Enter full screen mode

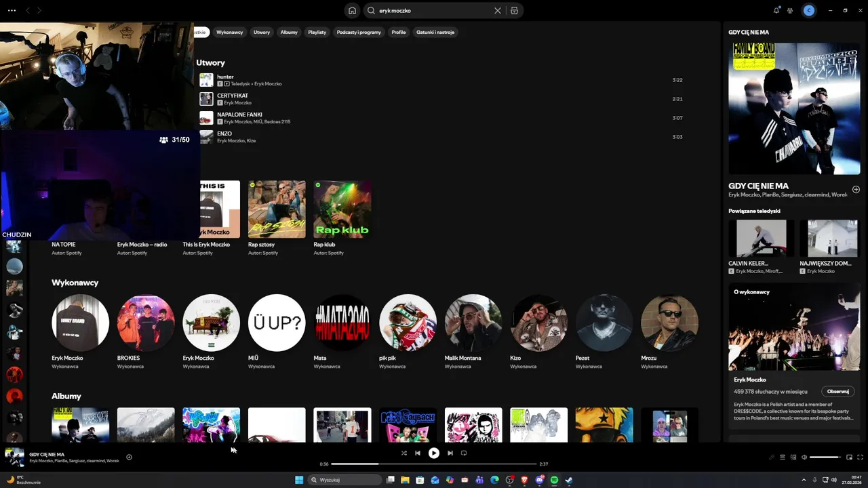(861, 457)
